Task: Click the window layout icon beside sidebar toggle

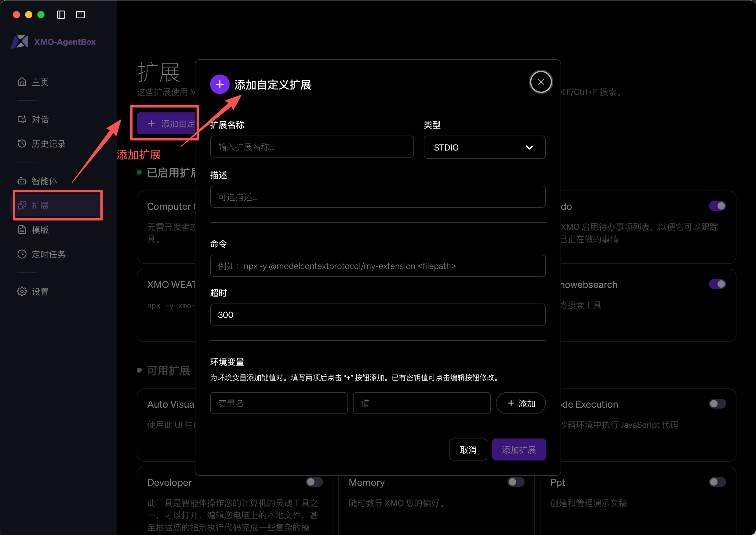Action: (x=80, y=14)
